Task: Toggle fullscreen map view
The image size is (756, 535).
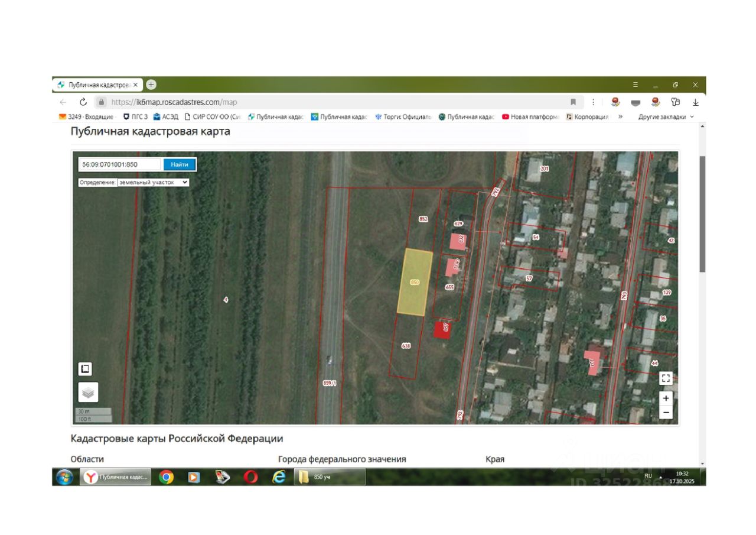Action: tap(666, 378)
